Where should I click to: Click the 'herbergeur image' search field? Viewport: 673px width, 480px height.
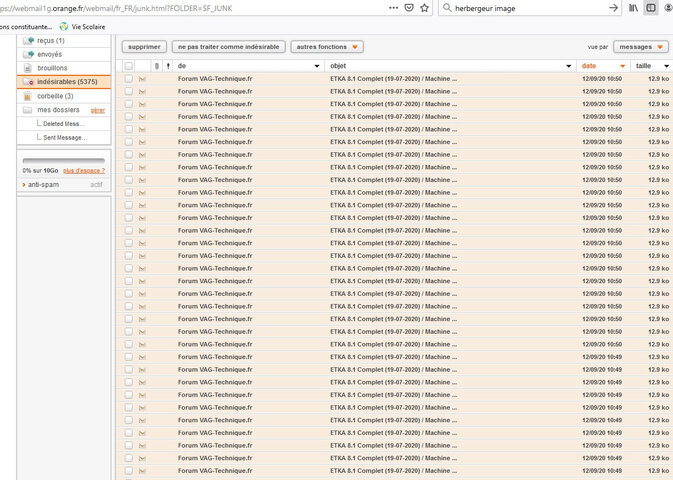tap(530, 8)
